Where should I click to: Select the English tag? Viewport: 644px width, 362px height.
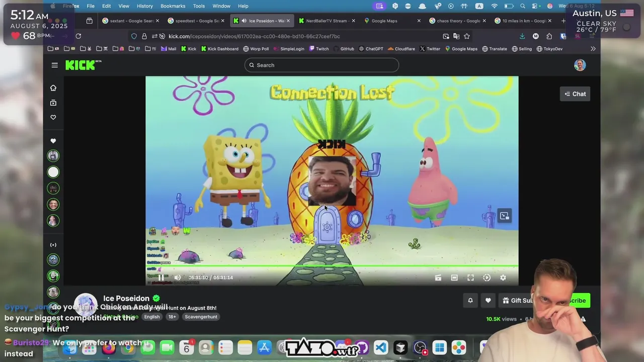(151, 317)
